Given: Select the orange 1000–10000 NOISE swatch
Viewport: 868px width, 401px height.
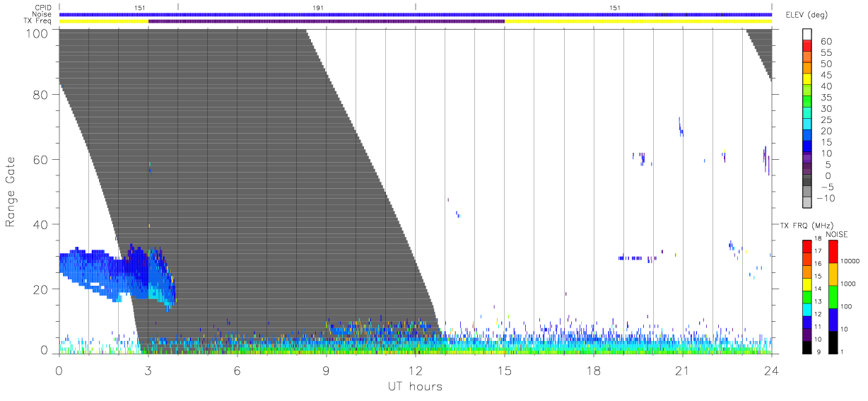Looking at the screenshot, I should point(833,274).
